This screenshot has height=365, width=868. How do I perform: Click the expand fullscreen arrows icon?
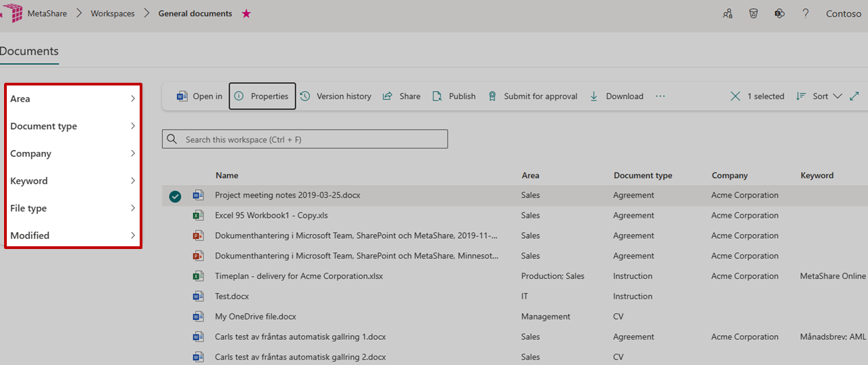coord(854,96)
